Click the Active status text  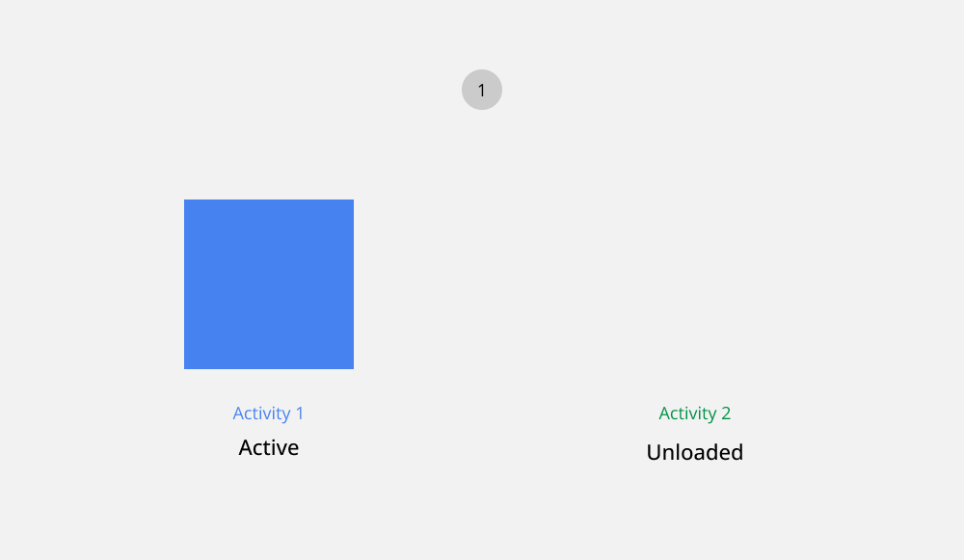click(x=269, y=448)
